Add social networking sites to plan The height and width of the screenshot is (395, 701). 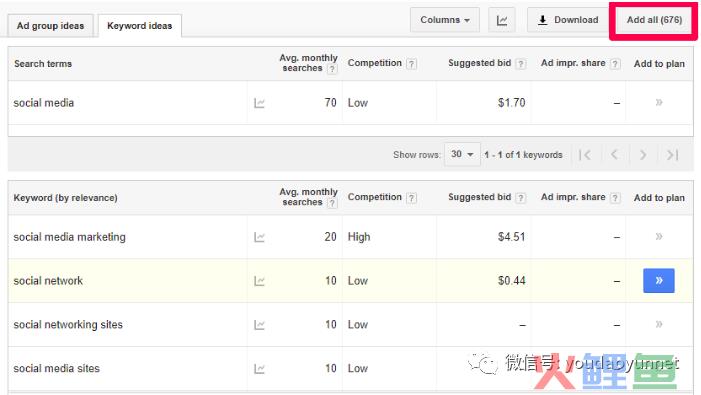click(x=659, y=324)
